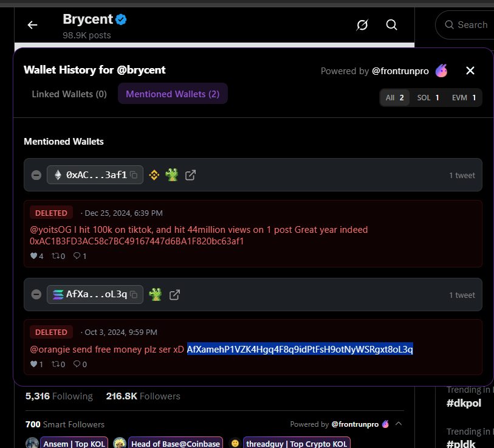Click the 0xAC...3af1 address chip
The image size is (494, 448).
95,174
